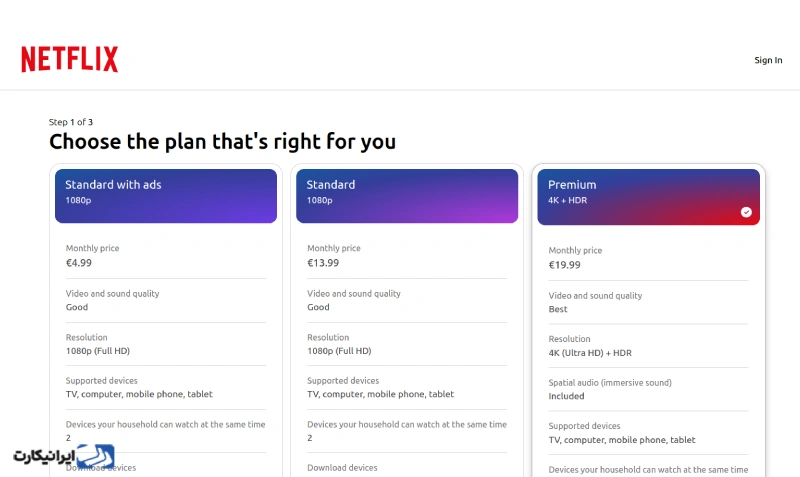Image resolution: width=800 pixels, height=477 pixels.
Task: Click the Step 1 of 3 indicator
Action: [x=71, y=122]
